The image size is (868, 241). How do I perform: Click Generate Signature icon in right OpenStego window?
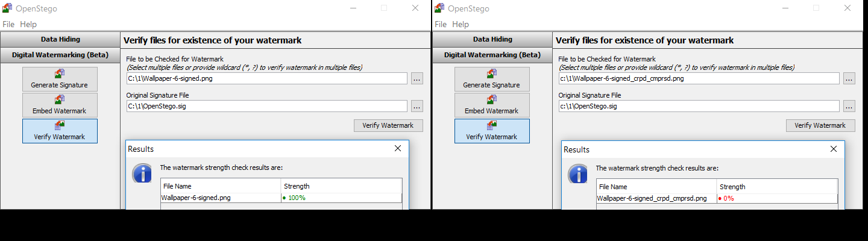[x=492, y=74]
